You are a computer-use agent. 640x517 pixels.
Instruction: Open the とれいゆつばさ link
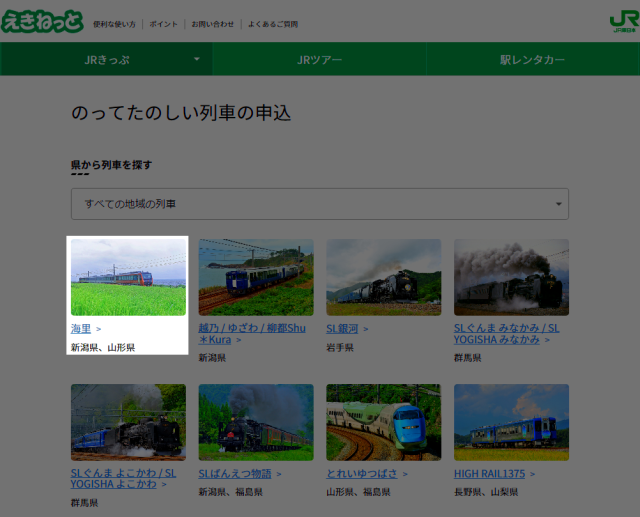362,473
